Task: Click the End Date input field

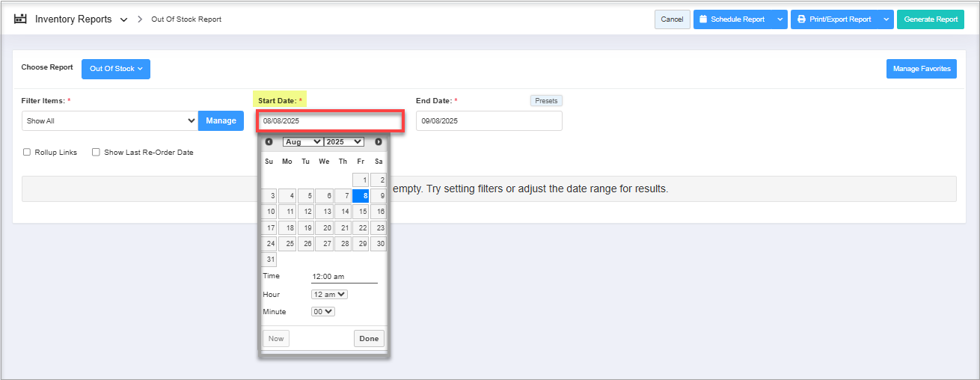Action: click(489, 120)
